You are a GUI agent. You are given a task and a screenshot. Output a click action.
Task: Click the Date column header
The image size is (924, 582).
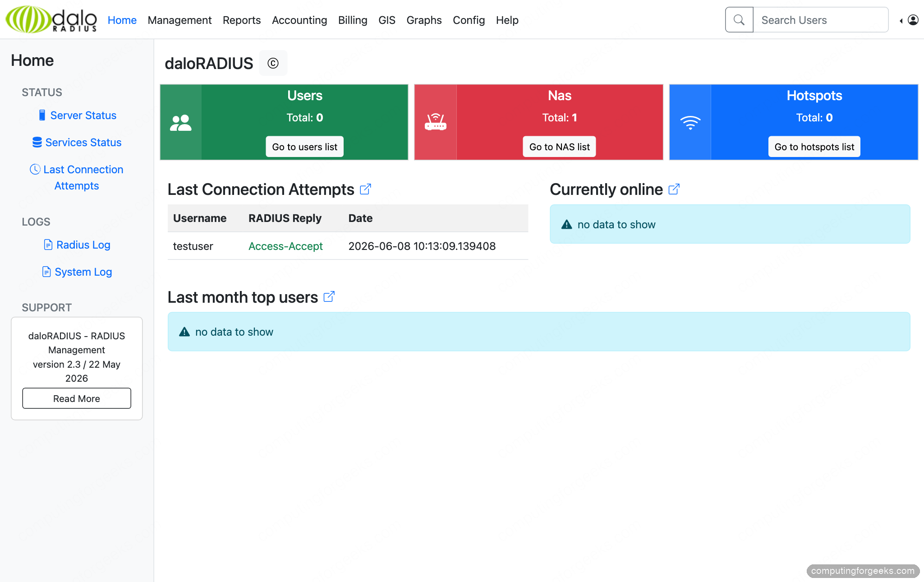point(360,218)
